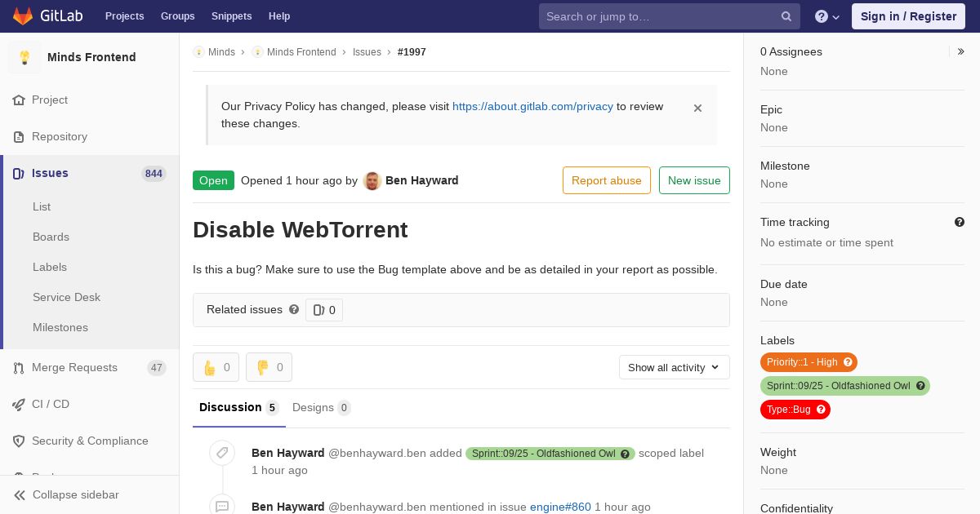Give a thumbs down reaction
This screenshot has width=980, height=514.
(269, 367)
